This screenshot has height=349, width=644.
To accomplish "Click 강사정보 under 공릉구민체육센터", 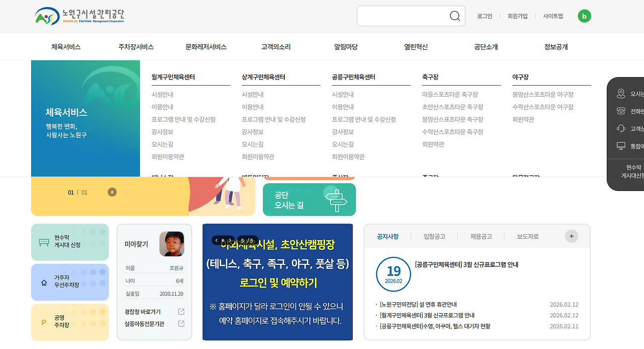I will pyautogui.click(x=343, y=132).
